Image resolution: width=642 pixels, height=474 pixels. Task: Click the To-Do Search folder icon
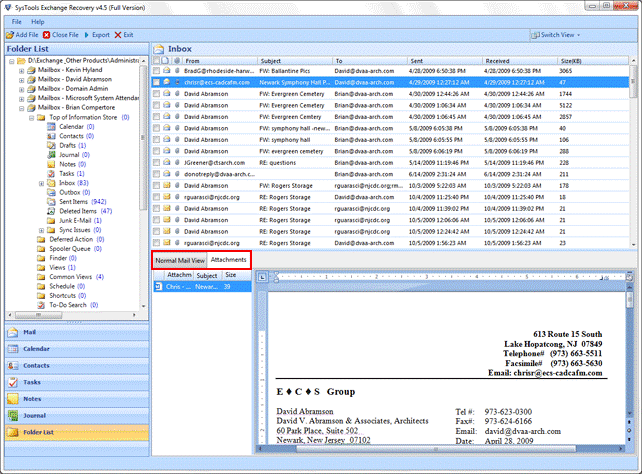(41, 305)
